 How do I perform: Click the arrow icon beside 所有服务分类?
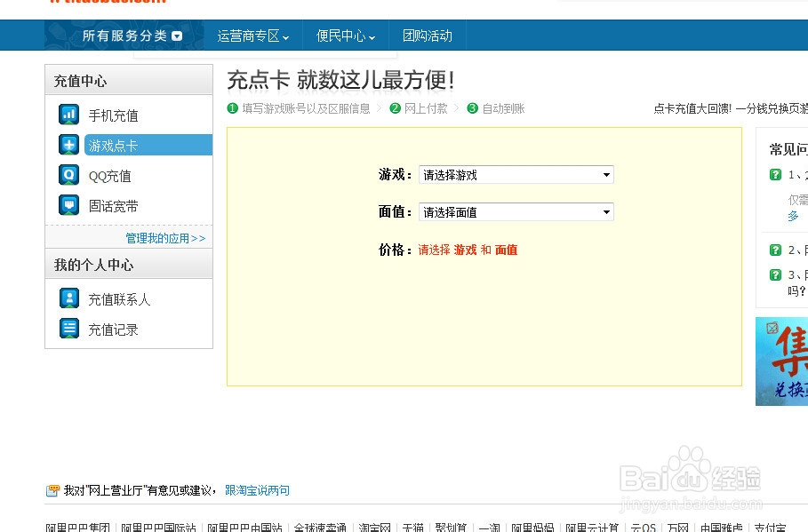click(x=177, y=36)
